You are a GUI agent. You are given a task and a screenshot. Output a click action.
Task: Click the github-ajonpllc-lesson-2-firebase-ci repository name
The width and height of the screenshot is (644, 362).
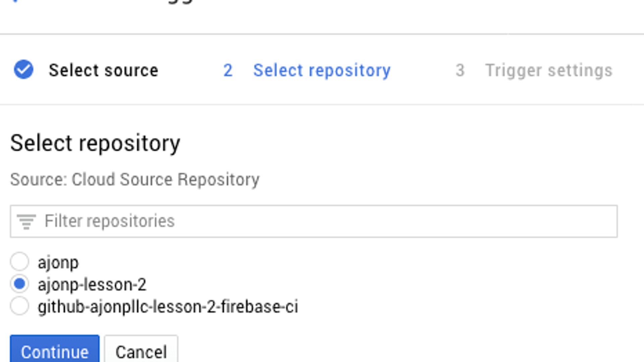coord(168,307)
